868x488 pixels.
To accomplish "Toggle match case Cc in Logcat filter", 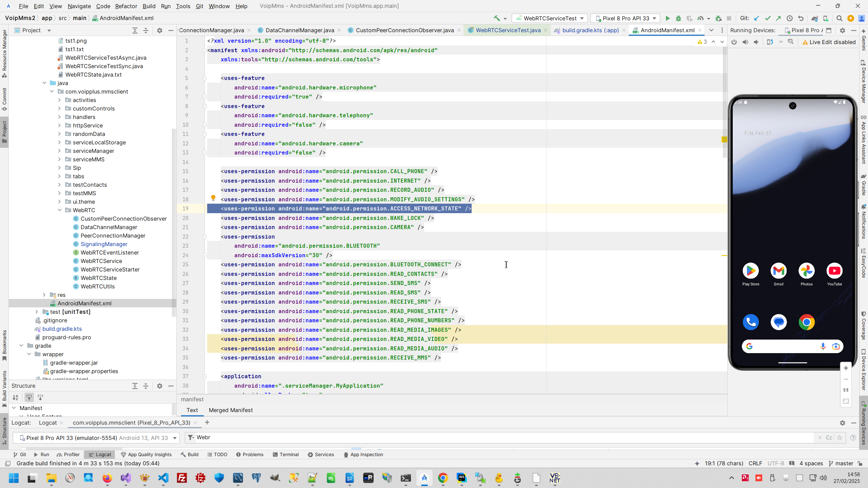I will [x=829, y=438].
